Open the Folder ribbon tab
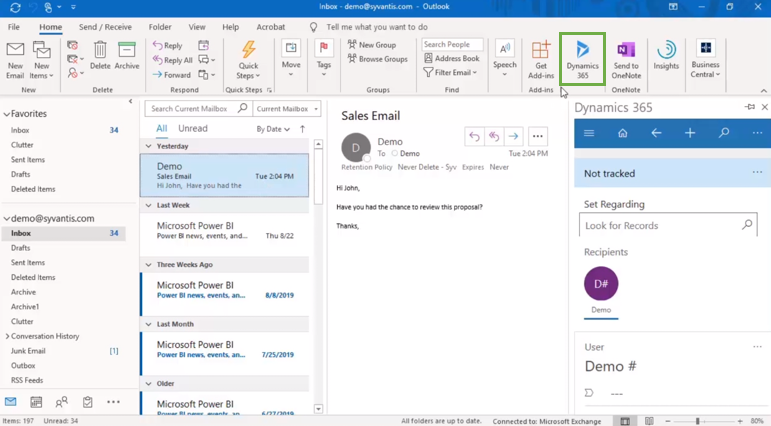The width and height of the screenshot is (771, 426). [160, 27]
